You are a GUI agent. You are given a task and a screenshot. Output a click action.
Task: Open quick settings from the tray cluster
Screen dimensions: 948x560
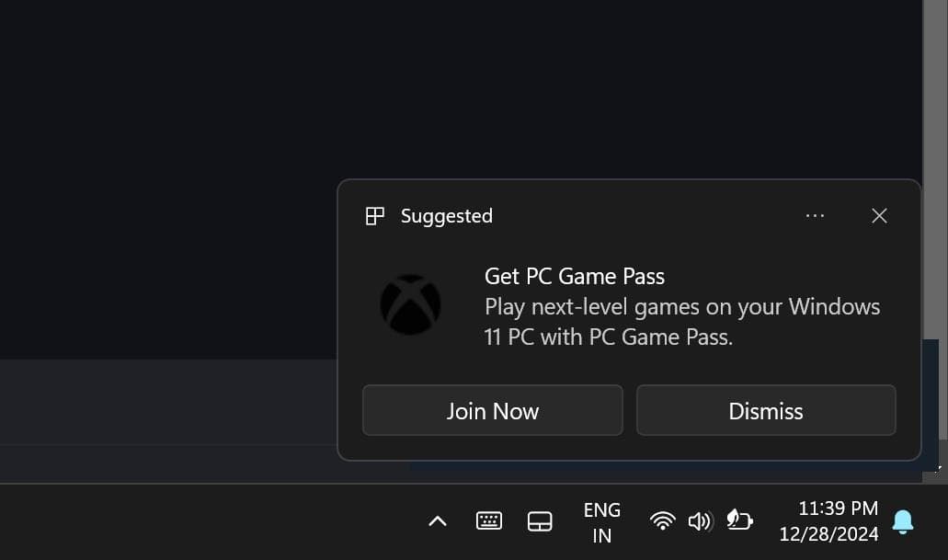[701, 520]
